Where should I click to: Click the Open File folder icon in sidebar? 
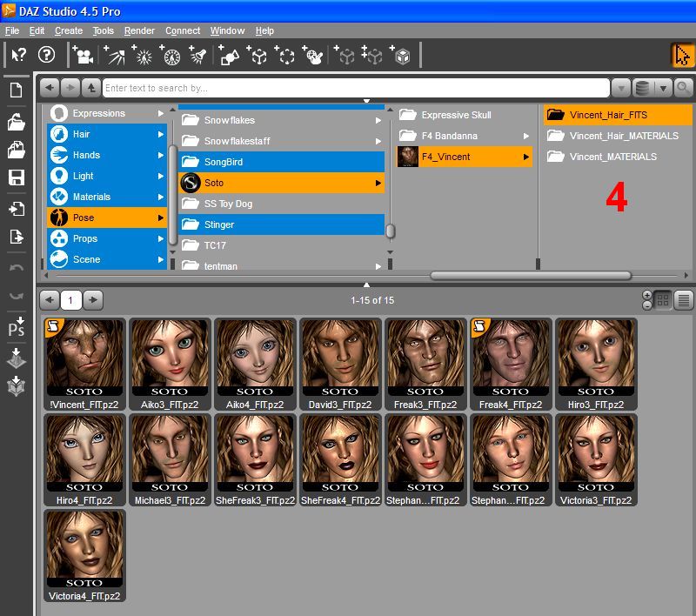click(16, 122)
